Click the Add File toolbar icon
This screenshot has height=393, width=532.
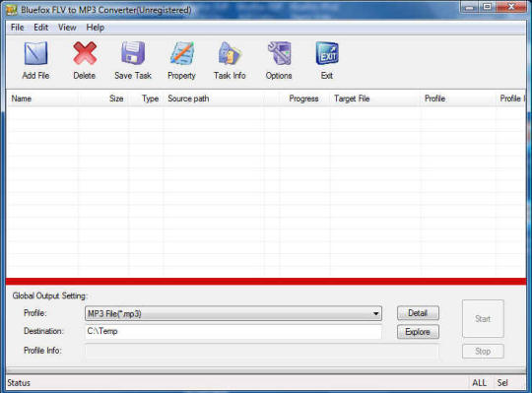point(35,53)
